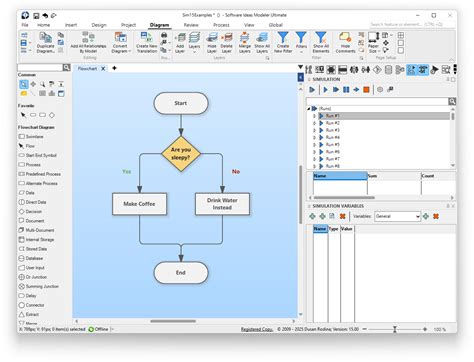474x362 pixels.
Task: Click Merge Layers ribbon button
Action: pyautogui.click(x=244, y=42)
